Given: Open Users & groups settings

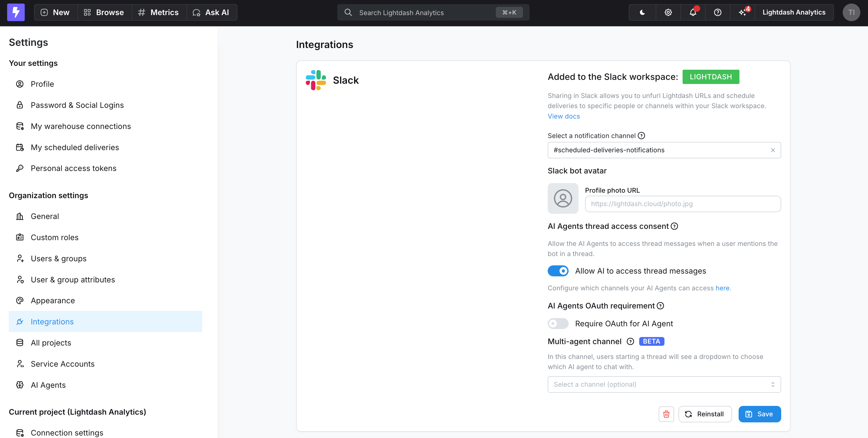Looking at the screenshot, I should tap(105, 259).
